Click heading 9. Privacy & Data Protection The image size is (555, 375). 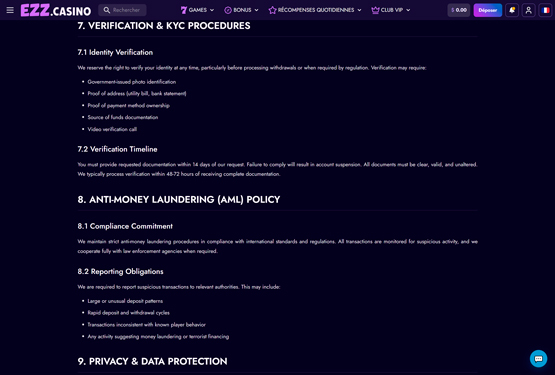[153, 362]
